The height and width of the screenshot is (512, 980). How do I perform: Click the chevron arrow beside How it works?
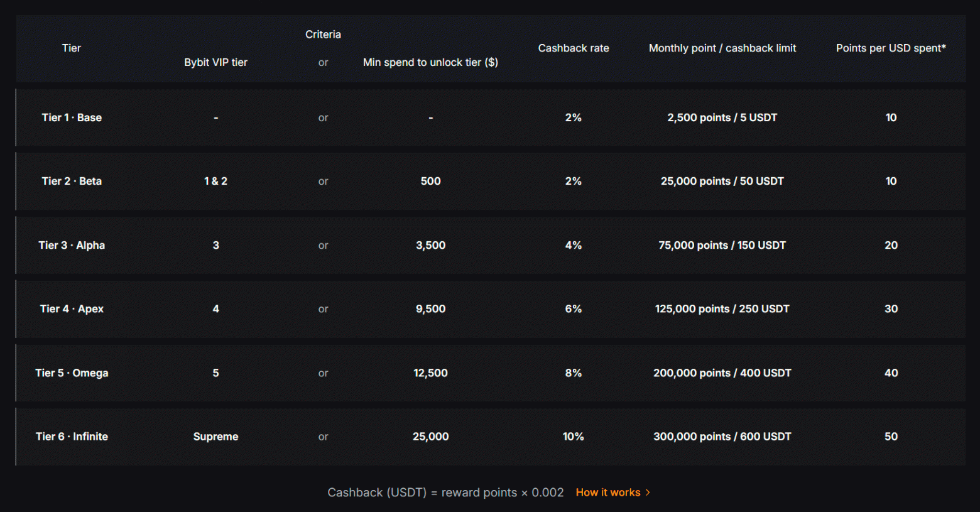pos(648,493)
